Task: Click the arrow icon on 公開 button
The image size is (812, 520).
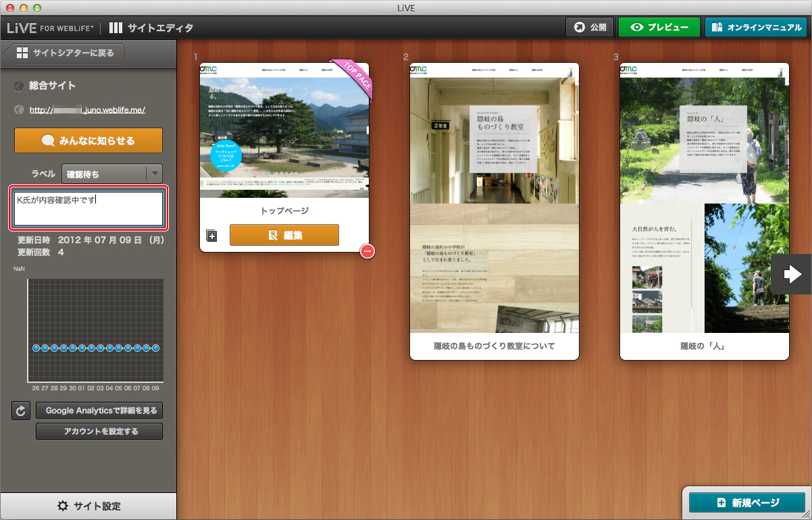Action: coord(579,28)
